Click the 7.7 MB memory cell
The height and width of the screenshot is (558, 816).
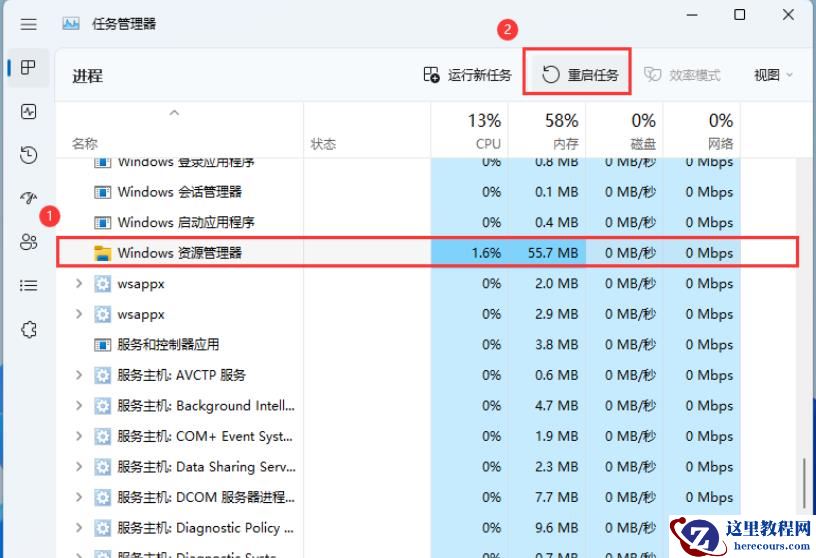pos(547,498)
